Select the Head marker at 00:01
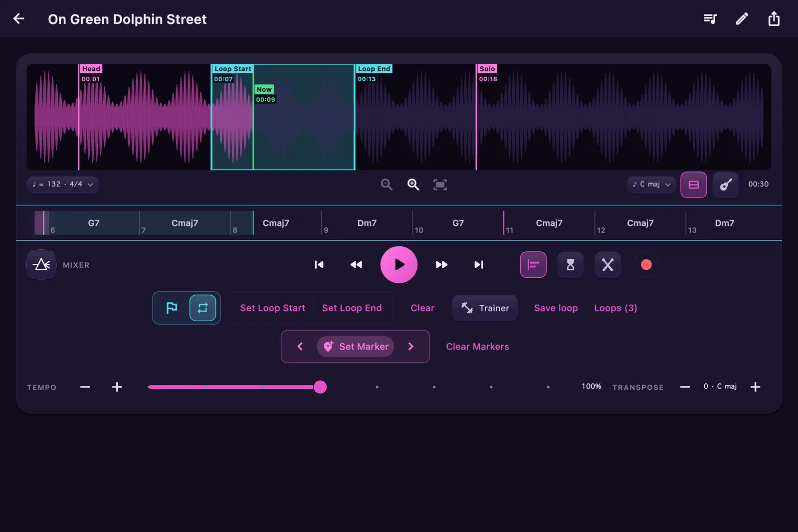Screen dimensions: 798x532 point(91,69)
